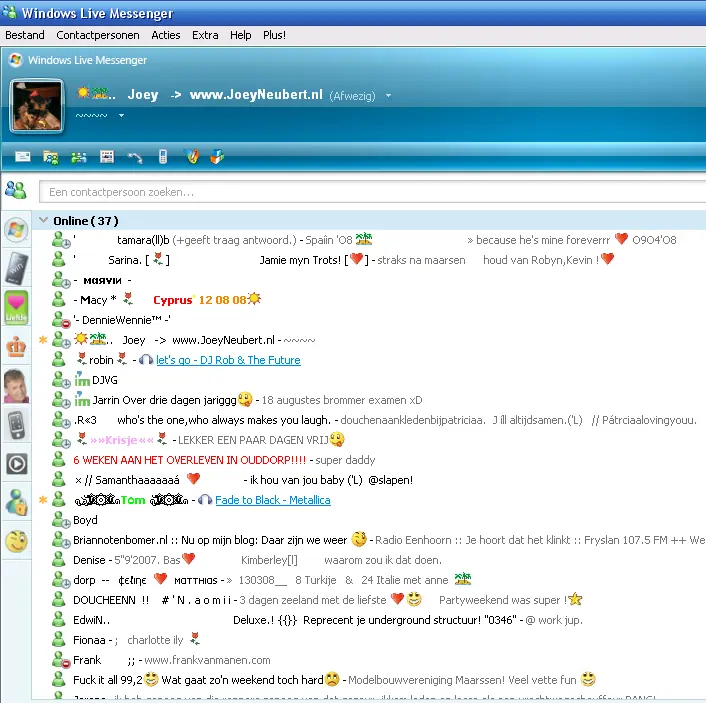Click the green group contacts toolbar icon
Viewport: 706px width, 703px height.
coord(79,158)
